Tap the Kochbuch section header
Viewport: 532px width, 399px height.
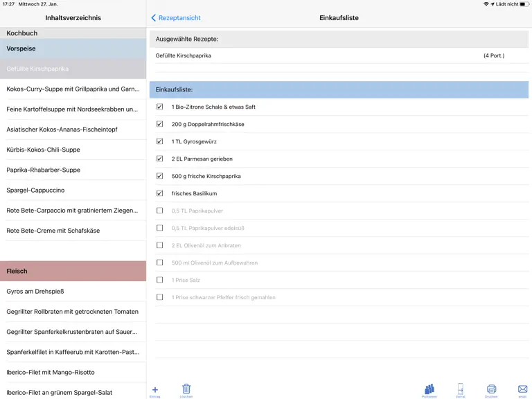pos(73,33)
